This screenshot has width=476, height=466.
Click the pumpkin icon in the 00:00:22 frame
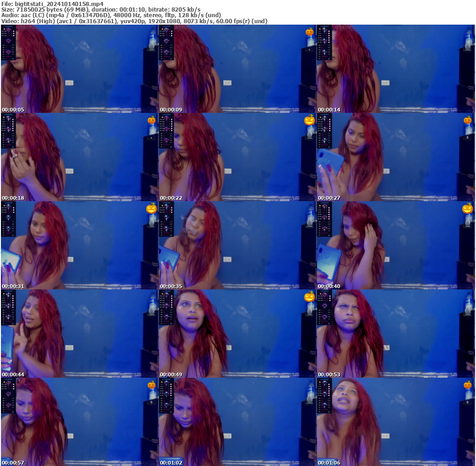pos(309,120)
